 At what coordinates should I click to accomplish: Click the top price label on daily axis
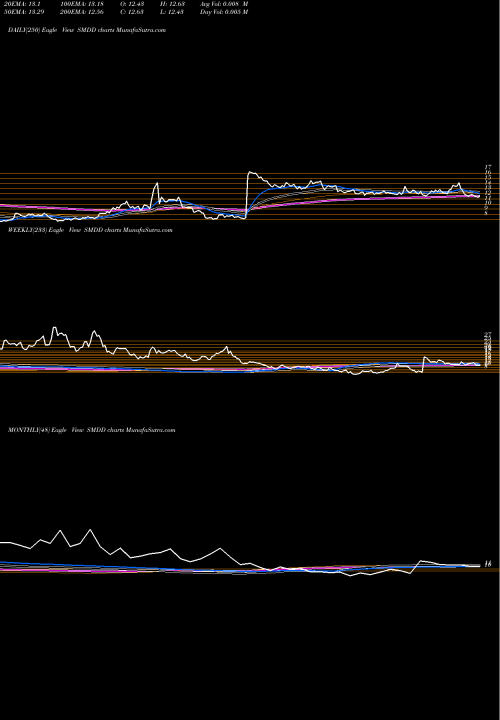489,167
